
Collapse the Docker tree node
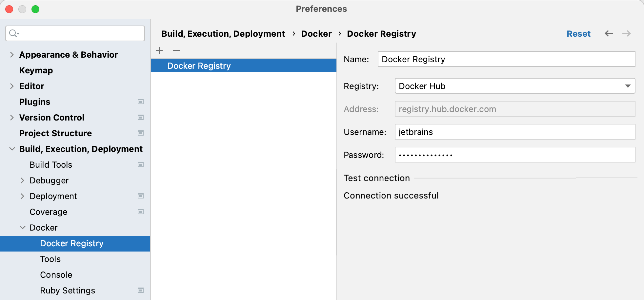22,227
